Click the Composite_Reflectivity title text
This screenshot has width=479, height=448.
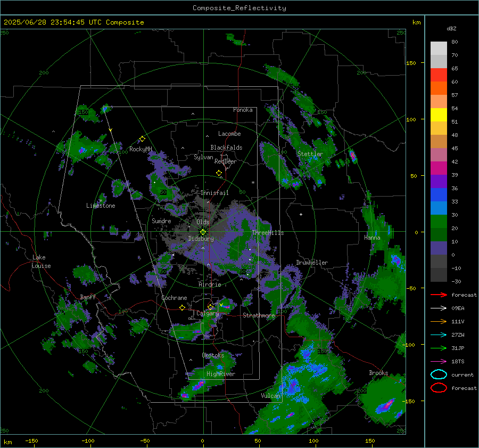click(x=240, y=8)
